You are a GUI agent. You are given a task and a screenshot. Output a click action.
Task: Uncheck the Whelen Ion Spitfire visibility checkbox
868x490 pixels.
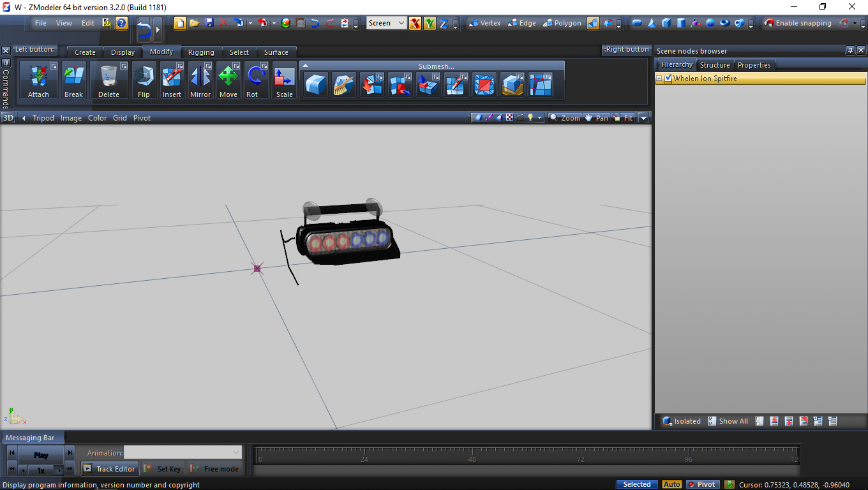[668, 78]
